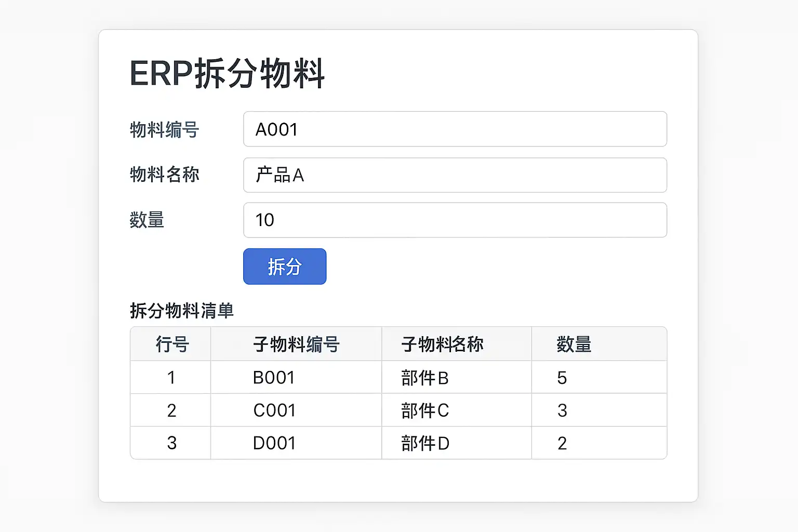Click the 部件D name cell
The width and height of the screenshot is (798, 532).
click(457, 443)
